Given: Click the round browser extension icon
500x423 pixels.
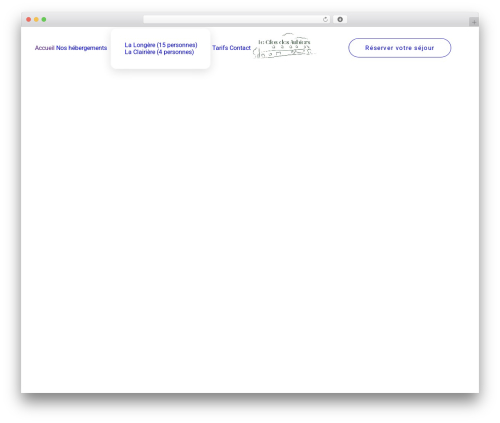Looking at the screenshot, I should click(340, 20).
